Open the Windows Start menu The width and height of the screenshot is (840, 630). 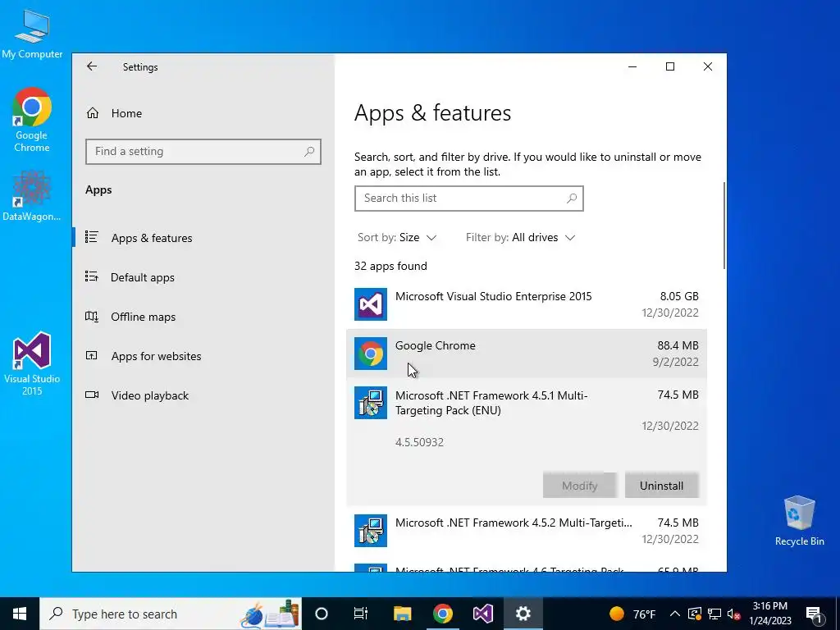pos(20,614)
